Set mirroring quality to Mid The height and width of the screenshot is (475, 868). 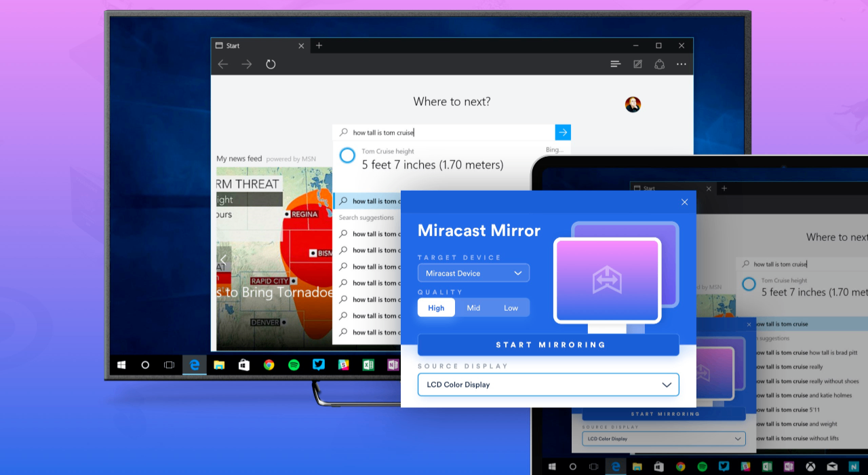pyautogui.click(x=473, y=308)
